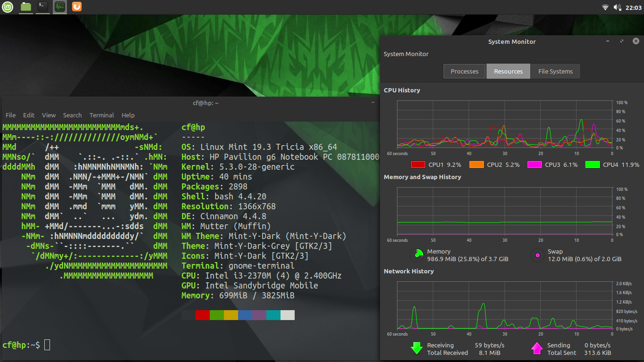Open the terminal's File menu
This screenshot has width=644, height=362.
10,115
